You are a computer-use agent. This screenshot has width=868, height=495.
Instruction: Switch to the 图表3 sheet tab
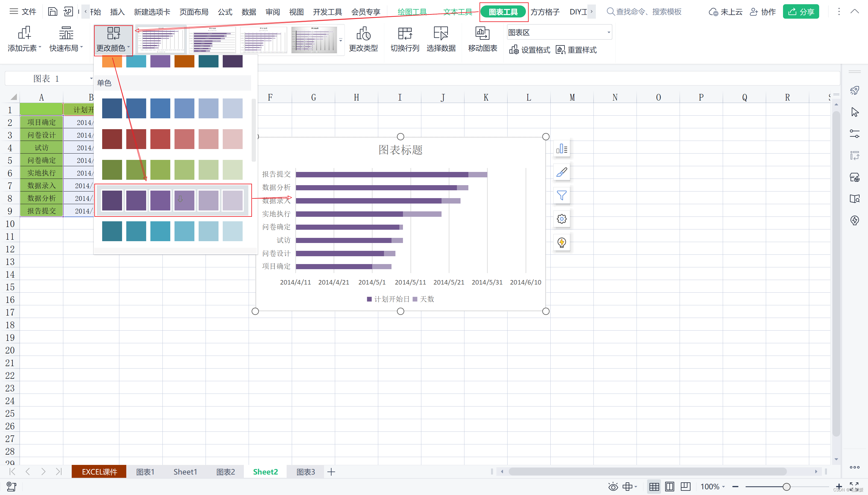[x=305, y=472]
